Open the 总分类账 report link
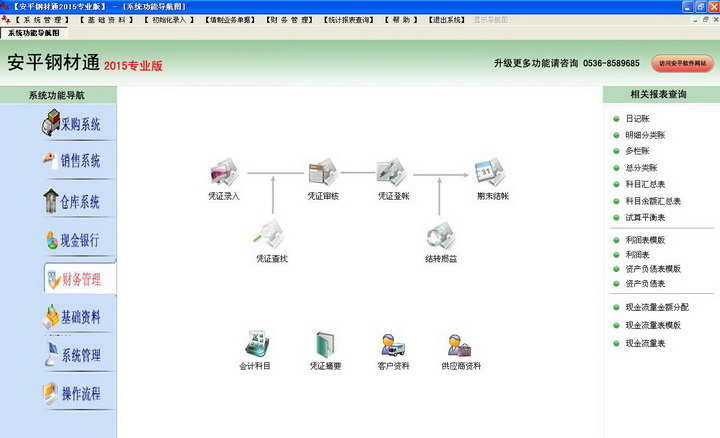 [641, 168]
